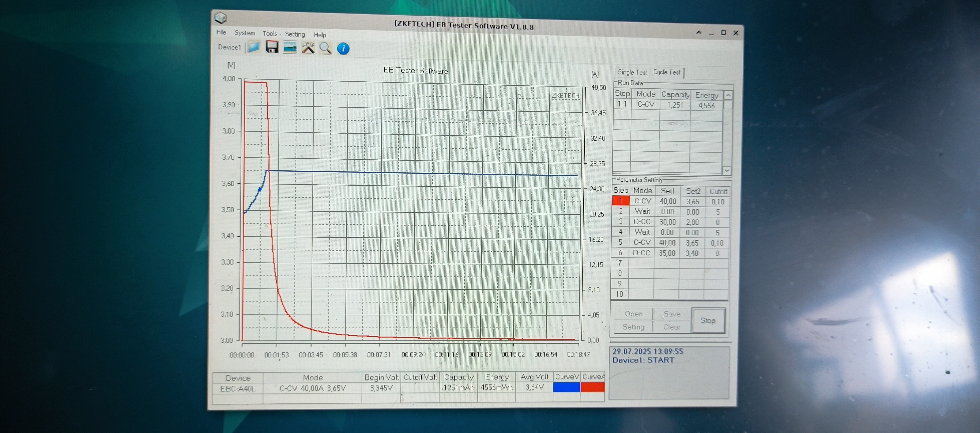Open the hammer and wrench tools icon

tap(308, 48)
